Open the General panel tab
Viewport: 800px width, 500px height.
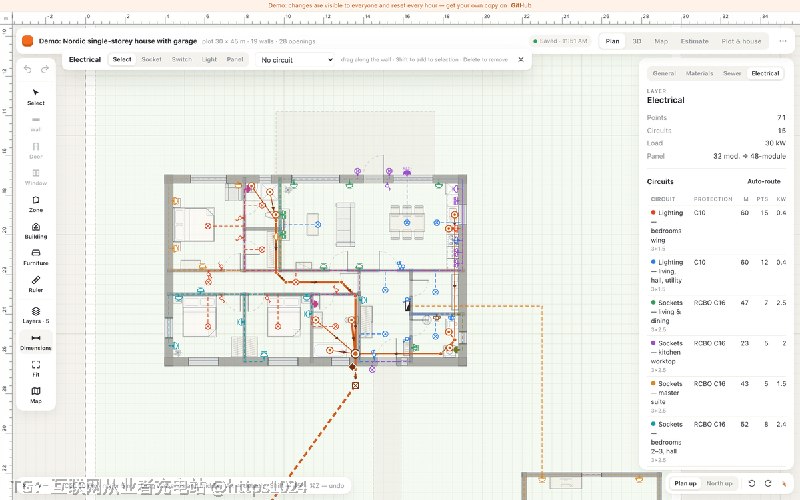click(x=664, y=73)
